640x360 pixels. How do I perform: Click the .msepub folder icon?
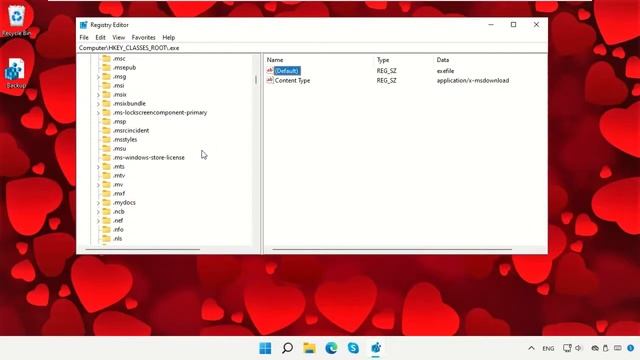point(107,67)
